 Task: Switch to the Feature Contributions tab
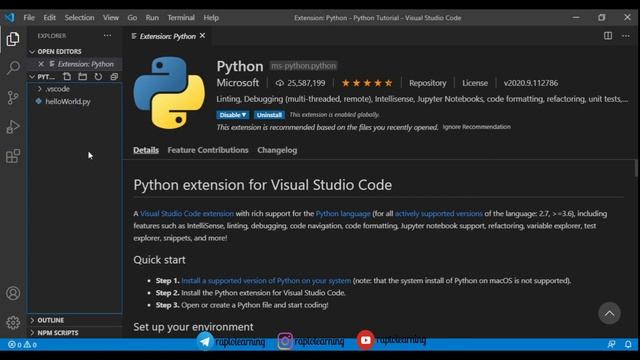click(x=208, y=150)
